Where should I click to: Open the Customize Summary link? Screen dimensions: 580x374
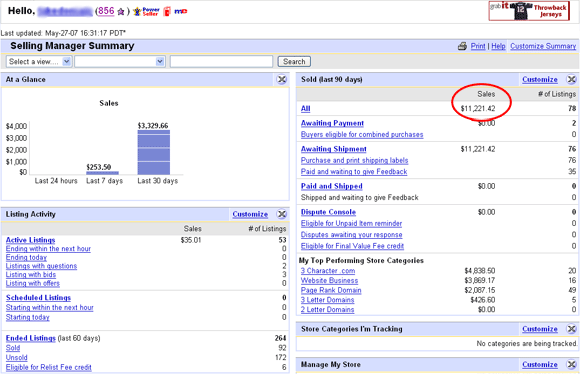pos(543,46)
